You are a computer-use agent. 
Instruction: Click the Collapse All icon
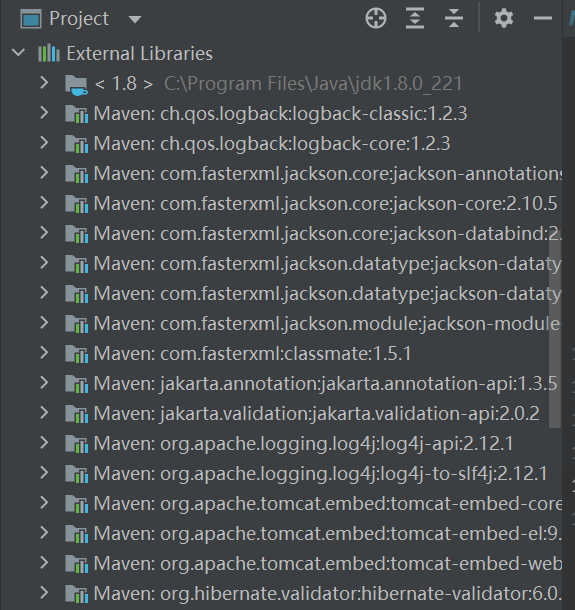point(454,18)
